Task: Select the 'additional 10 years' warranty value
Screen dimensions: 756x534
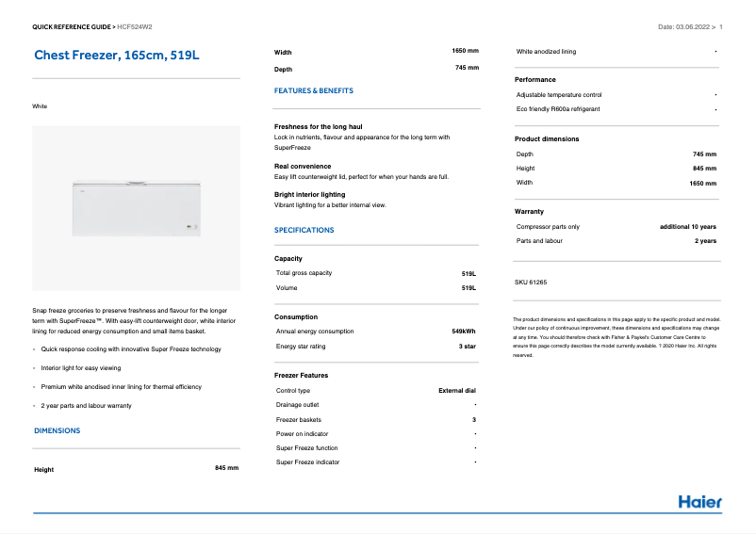Action: pos(687,227)
